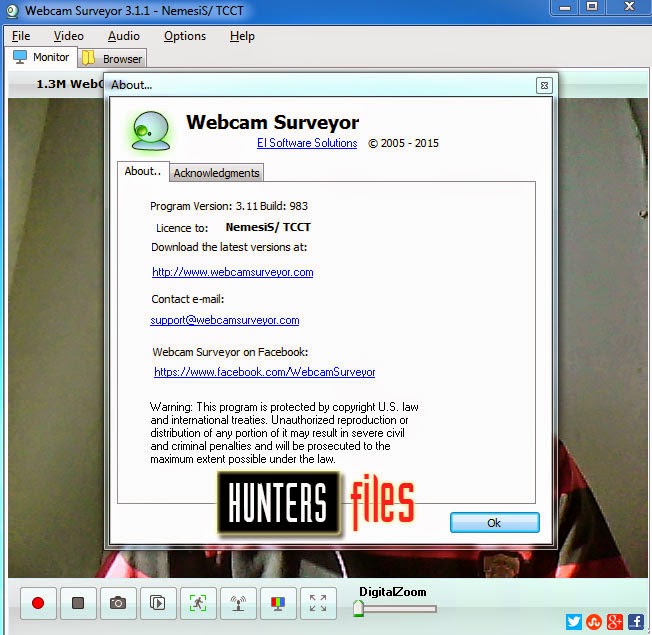Share via the StumbleUpon icon
Image resolution: width=652 pixels, height=635 pixels.
pyautogui.click(x=594, y=622)
